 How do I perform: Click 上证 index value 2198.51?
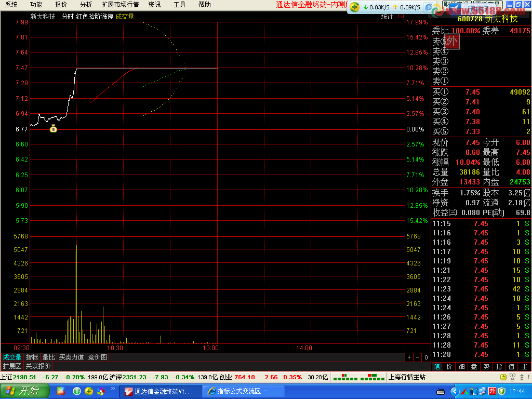[x=24, y=377]
